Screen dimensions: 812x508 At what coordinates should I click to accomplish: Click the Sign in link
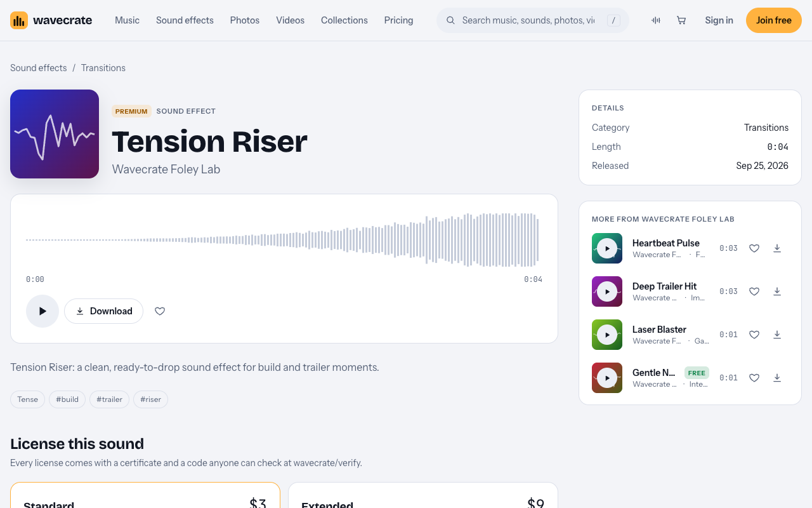[719, 20]
